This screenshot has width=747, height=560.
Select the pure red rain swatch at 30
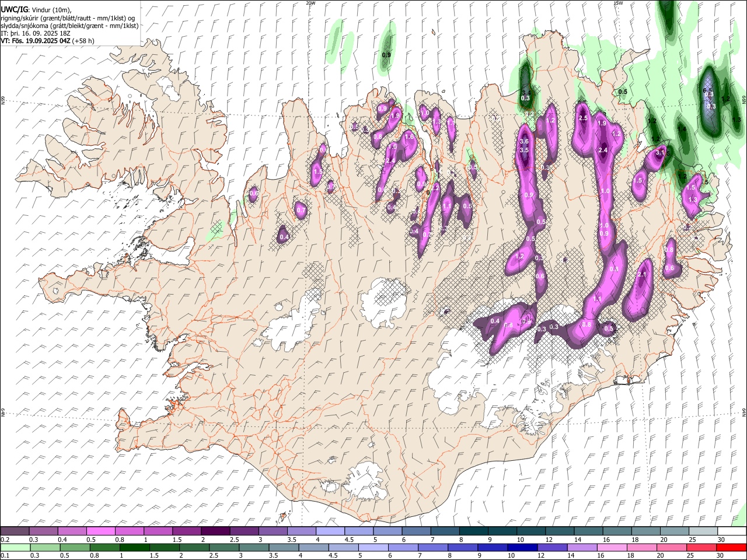tap(731, 548)
